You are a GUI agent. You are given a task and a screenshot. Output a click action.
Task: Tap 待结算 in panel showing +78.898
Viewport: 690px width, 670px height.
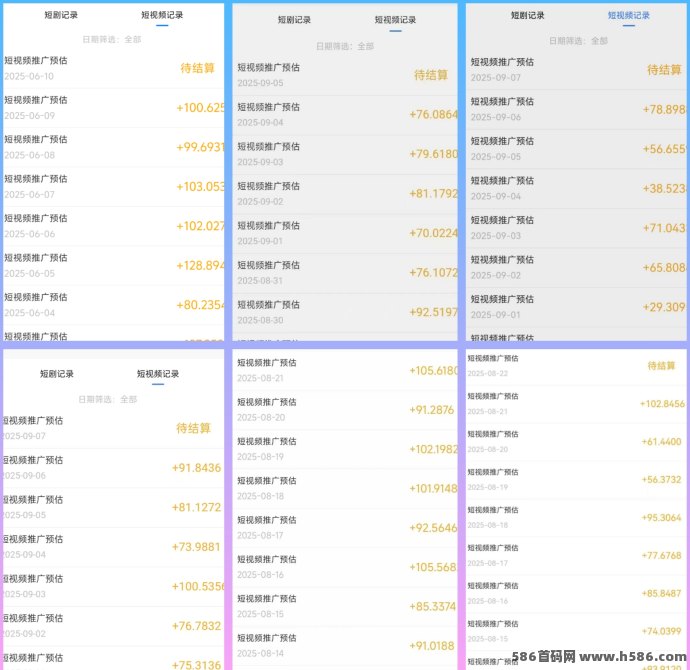point(664,70)
